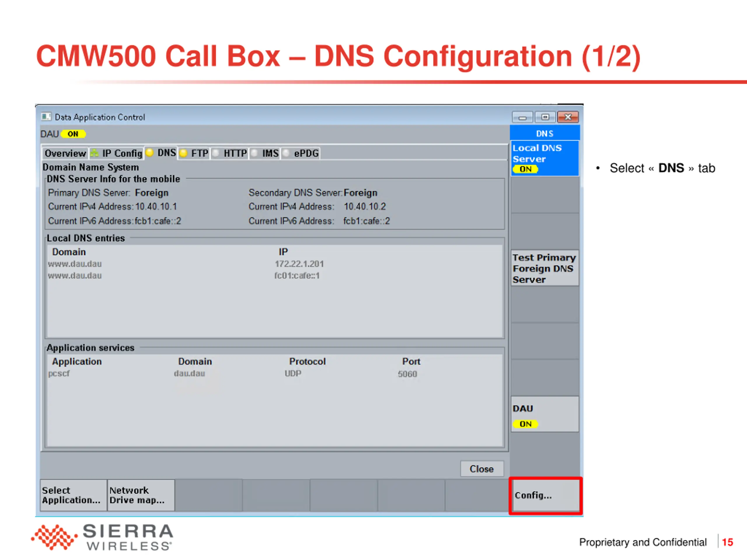The width and height of the screenshot is (747, 560).
Task: Select first www.dau.dau domain row
Action: 75,264
